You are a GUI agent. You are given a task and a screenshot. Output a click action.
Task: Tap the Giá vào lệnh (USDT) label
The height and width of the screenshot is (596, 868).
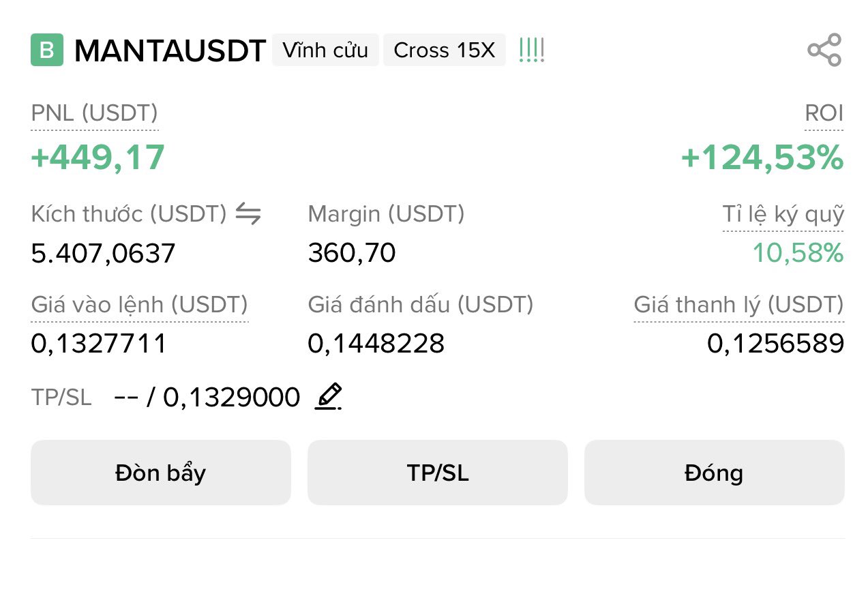pyautogui.click(x=140, y=304)
